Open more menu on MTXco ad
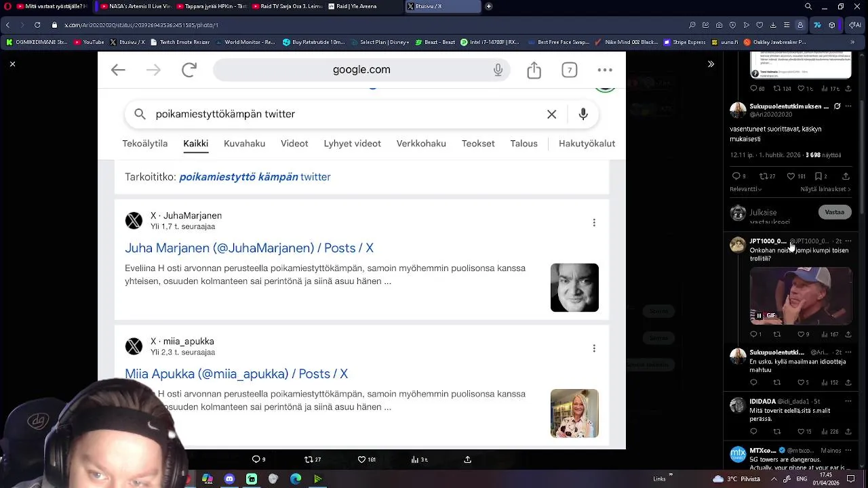868x488 pixels. [x=848, y=450]
